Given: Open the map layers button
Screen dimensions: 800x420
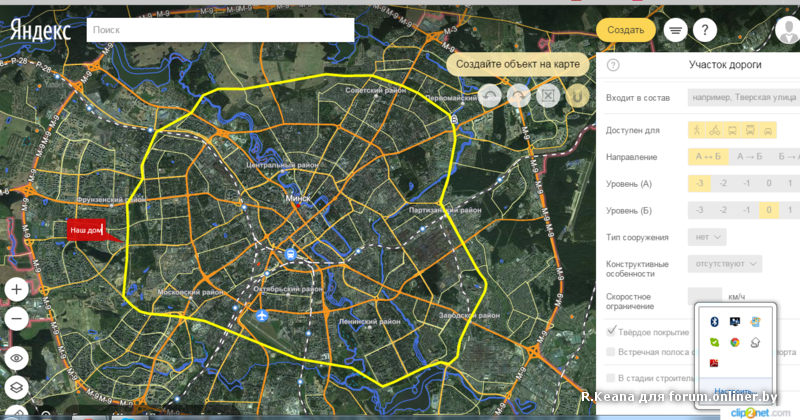Looking at the screenshot, I should [16, 387].
